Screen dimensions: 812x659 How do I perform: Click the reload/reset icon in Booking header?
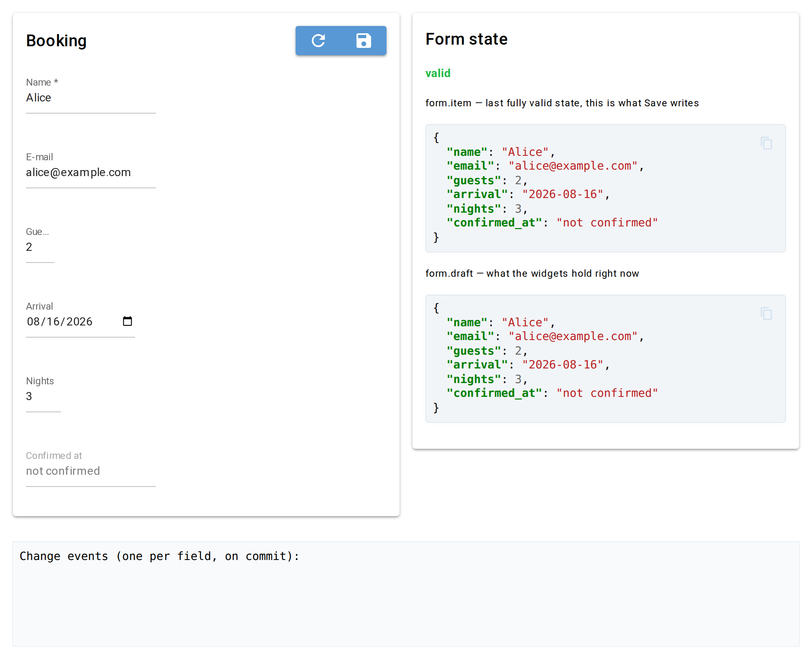[318, 41]
